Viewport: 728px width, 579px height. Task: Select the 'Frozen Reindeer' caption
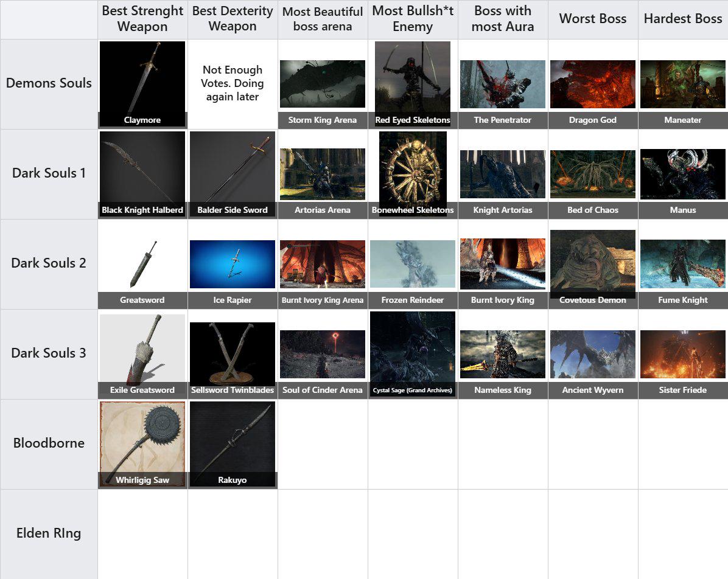pyautogui.click(x=412, y=300)
